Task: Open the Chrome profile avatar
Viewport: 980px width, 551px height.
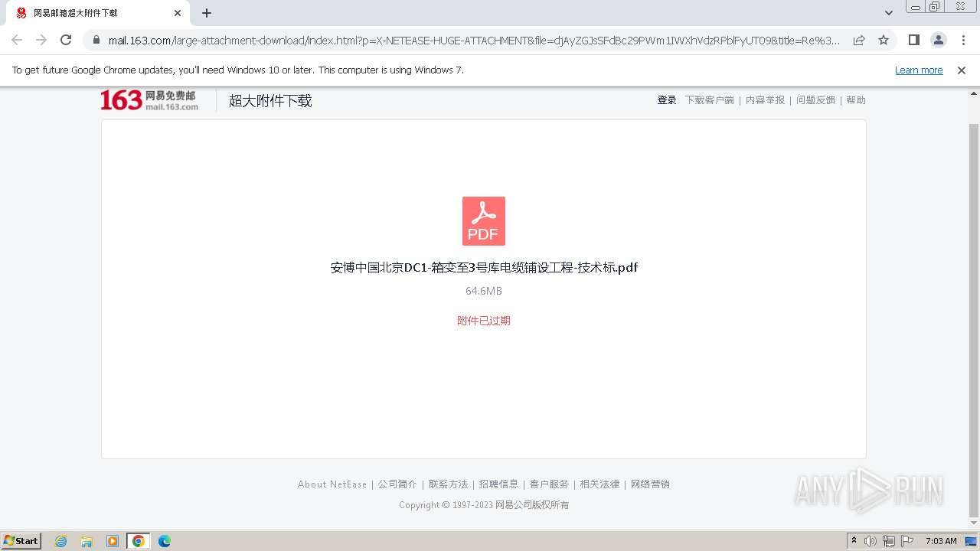Action: click(939, 40)
